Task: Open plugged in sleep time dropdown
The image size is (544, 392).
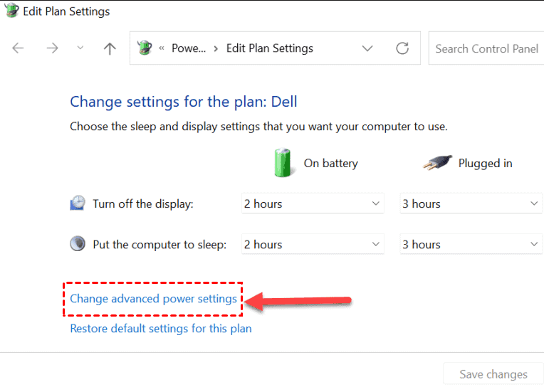Action: click(471, 245)
